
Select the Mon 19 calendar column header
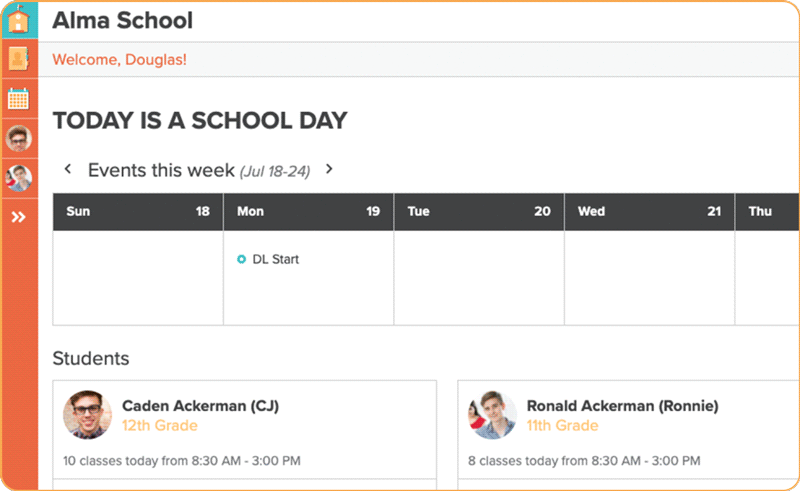(308, 212)
